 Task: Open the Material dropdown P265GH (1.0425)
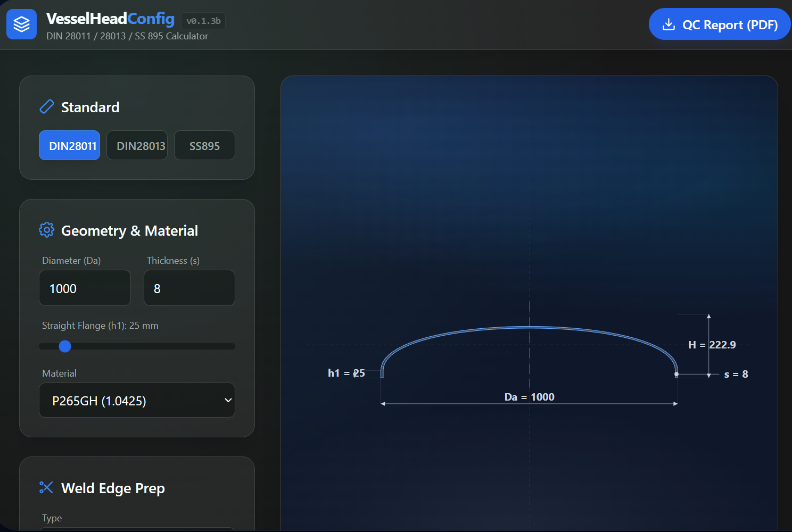tap(137, 400)
